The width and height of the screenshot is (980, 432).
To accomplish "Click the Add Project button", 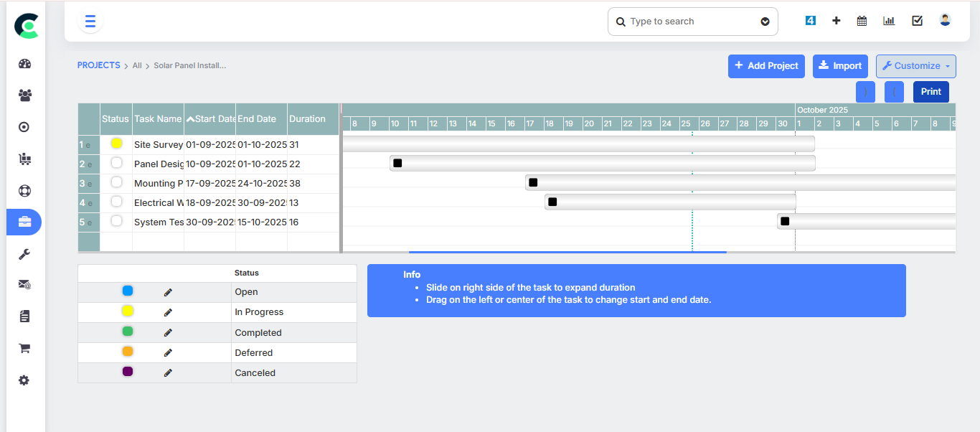I will 766,66.
